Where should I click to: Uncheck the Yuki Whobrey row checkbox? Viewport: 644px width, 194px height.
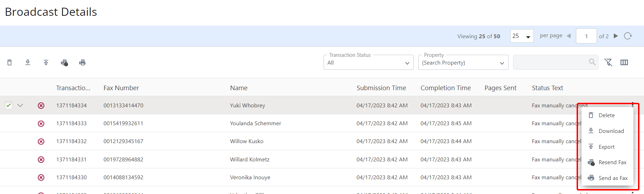9,105
